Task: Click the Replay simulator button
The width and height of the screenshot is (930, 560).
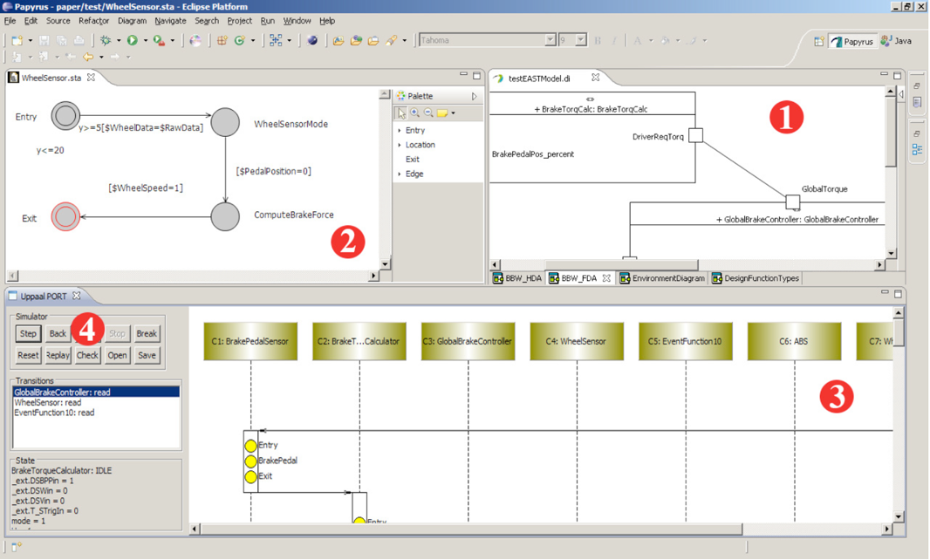Action: pos(58,355)
